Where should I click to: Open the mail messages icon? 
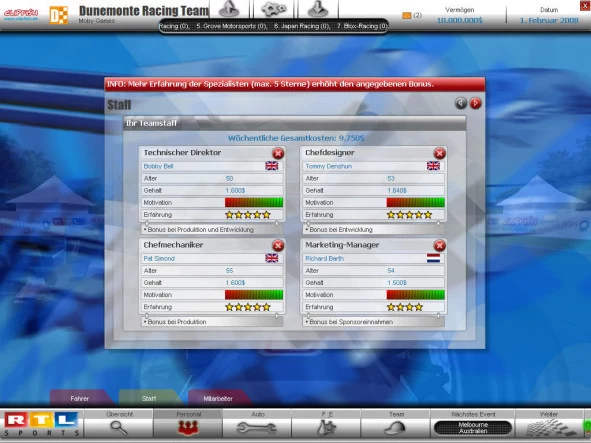406,15
